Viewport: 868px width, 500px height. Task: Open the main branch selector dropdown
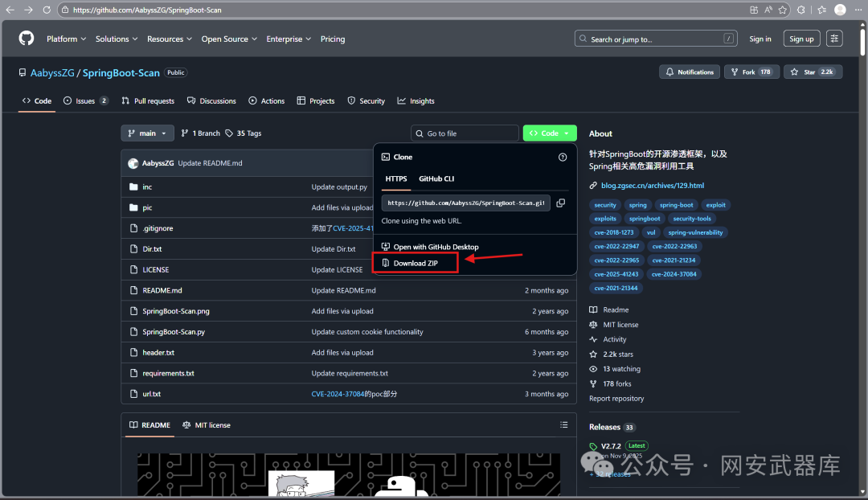pyautogui.click(x=147, y=133)
